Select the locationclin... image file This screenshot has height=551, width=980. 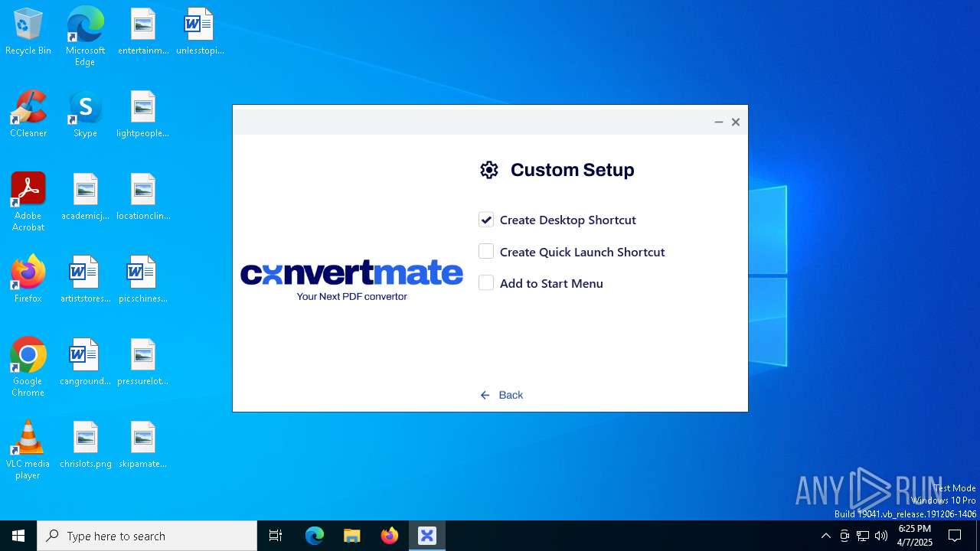[143, 197]
